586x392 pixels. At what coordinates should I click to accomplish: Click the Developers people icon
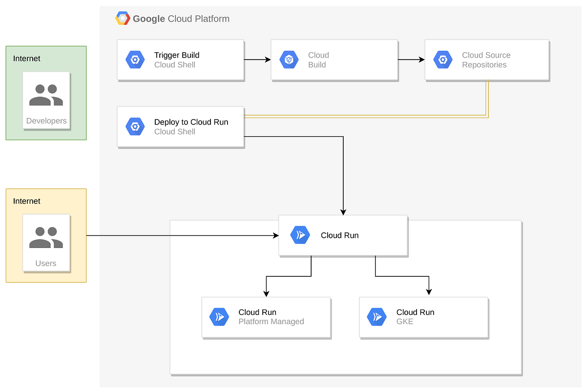coord(46,96)
